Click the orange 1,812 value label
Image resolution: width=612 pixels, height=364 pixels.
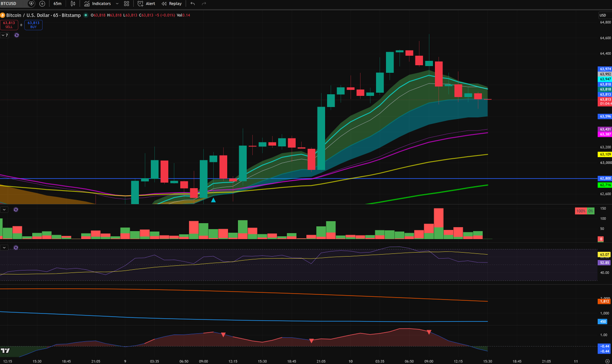(604, 301)
